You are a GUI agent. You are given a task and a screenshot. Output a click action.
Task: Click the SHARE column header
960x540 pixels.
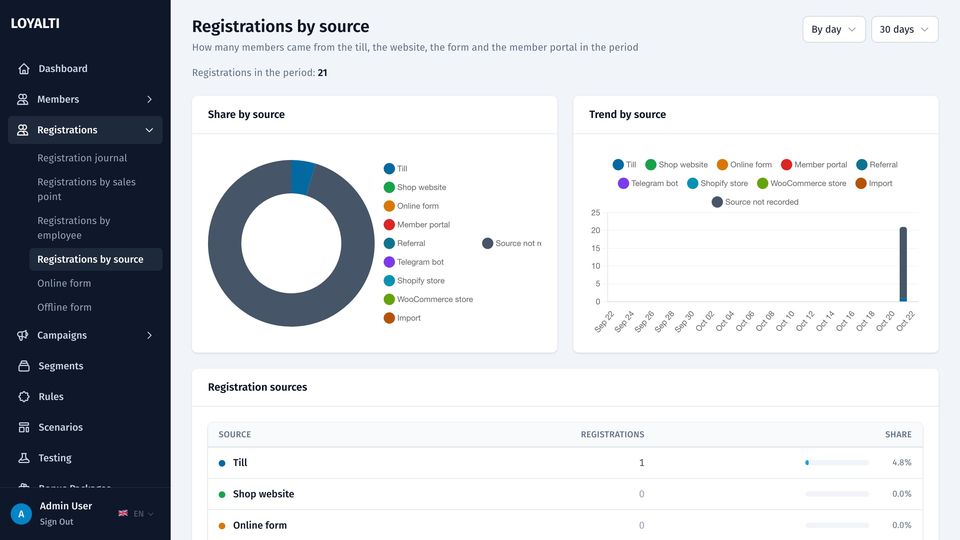tap(898, 434)
